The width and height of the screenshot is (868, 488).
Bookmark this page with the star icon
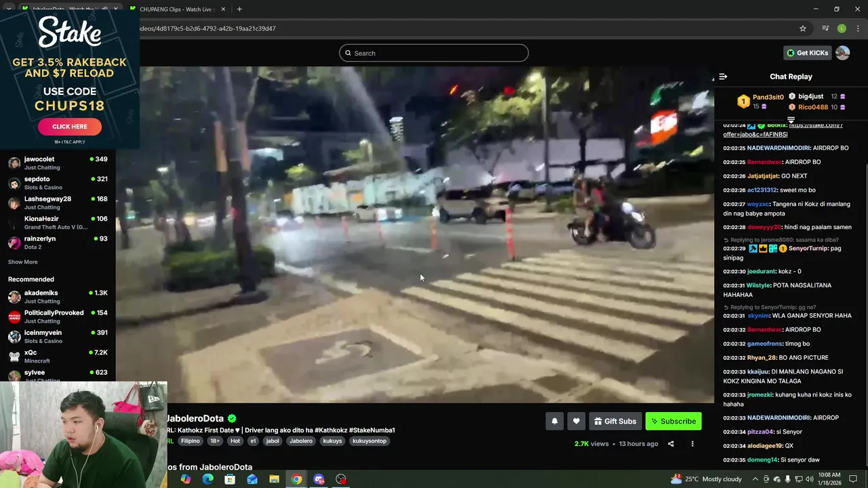pos(803,28)
